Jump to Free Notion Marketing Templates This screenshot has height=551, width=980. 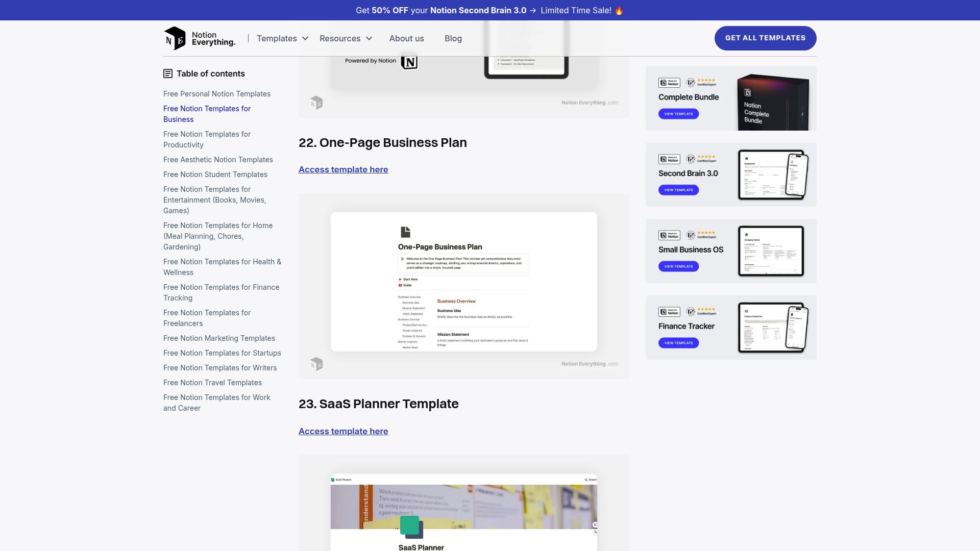click(219, 338)
